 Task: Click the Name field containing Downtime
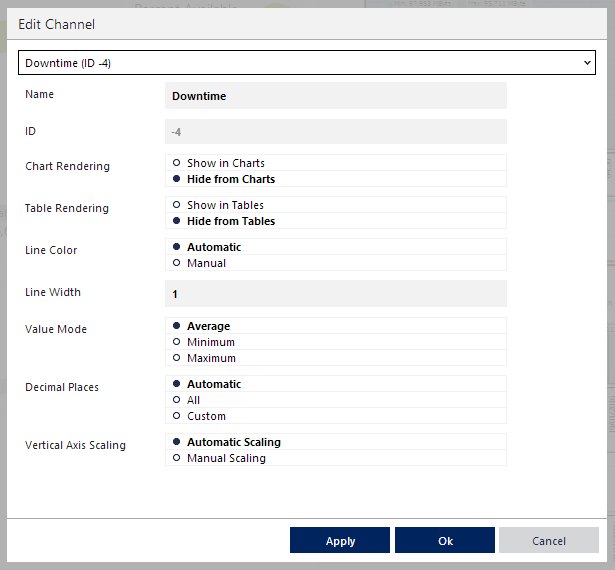[x=336, y=96]
